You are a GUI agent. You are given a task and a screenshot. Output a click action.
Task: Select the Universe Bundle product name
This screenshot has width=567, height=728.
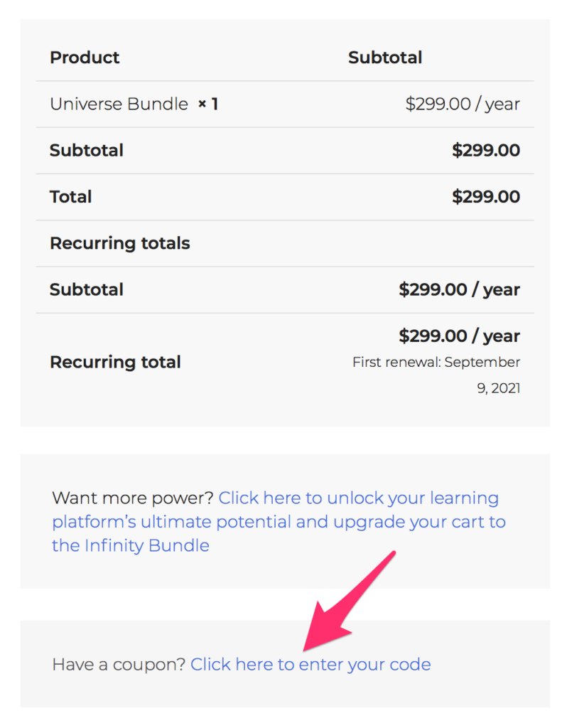tap(118, 104)
